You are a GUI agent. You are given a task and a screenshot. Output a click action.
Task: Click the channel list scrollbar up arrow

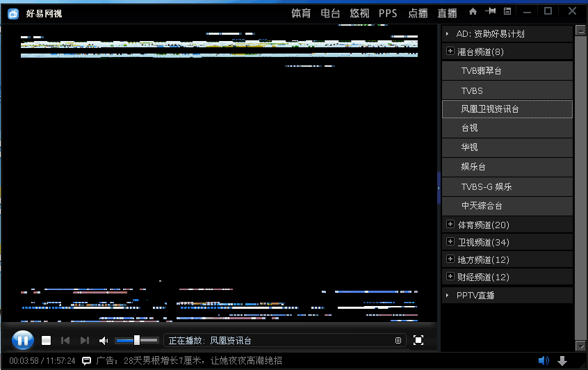(x=580, y=31)
